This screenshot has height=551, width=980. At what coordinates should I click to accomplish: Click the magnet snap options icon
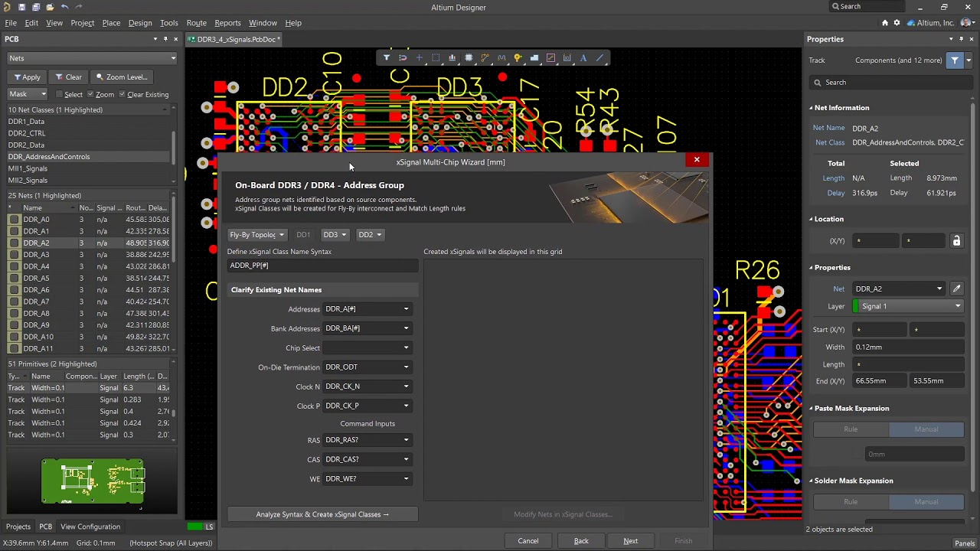403,57
